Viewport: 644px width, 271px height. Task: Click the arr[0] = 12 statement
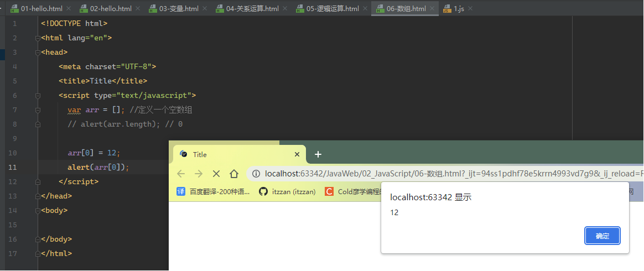tap(94, 153)
